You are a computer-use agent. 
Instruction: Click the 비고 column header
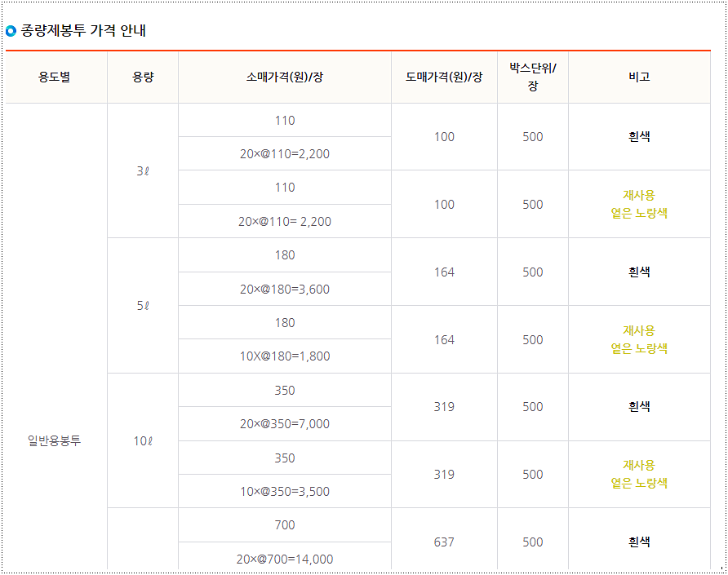pos(637,77)
